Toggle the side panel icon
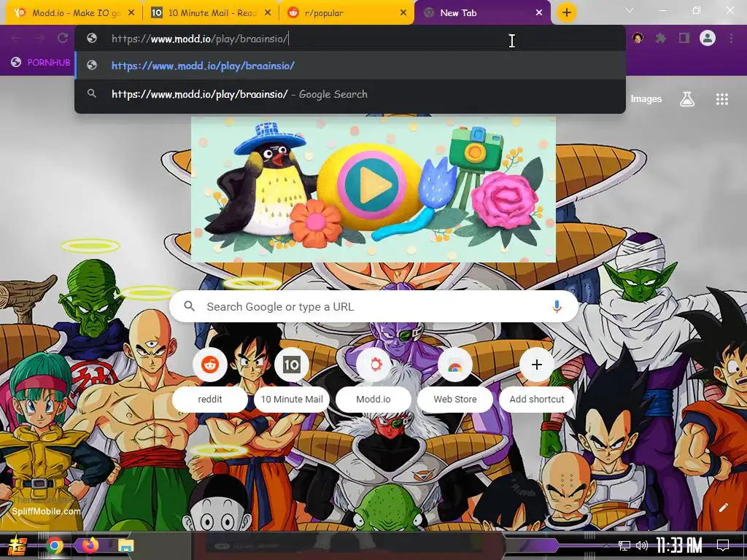The height and width of the screenshot is (560, 747). [x=684, y=38]
